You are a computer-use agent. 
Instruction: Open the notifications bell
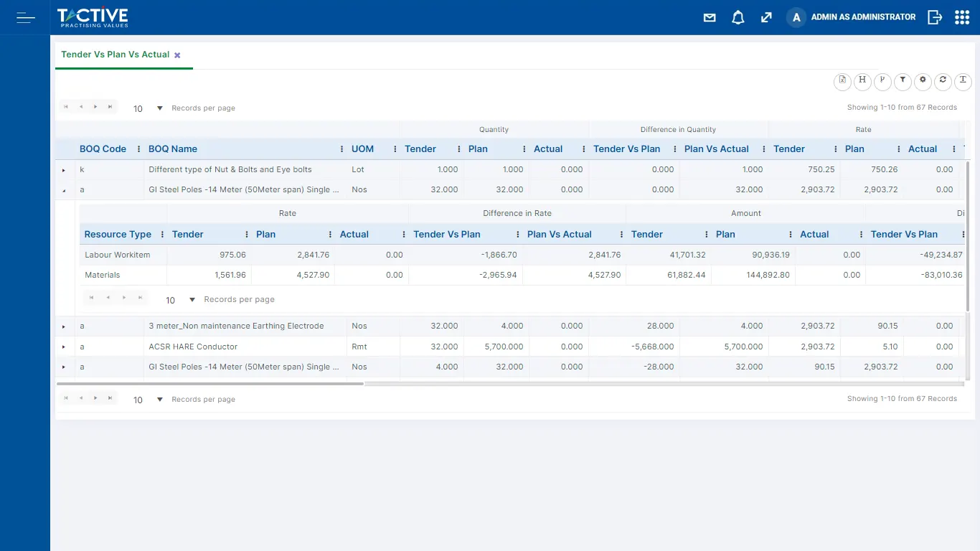(738, 17)
